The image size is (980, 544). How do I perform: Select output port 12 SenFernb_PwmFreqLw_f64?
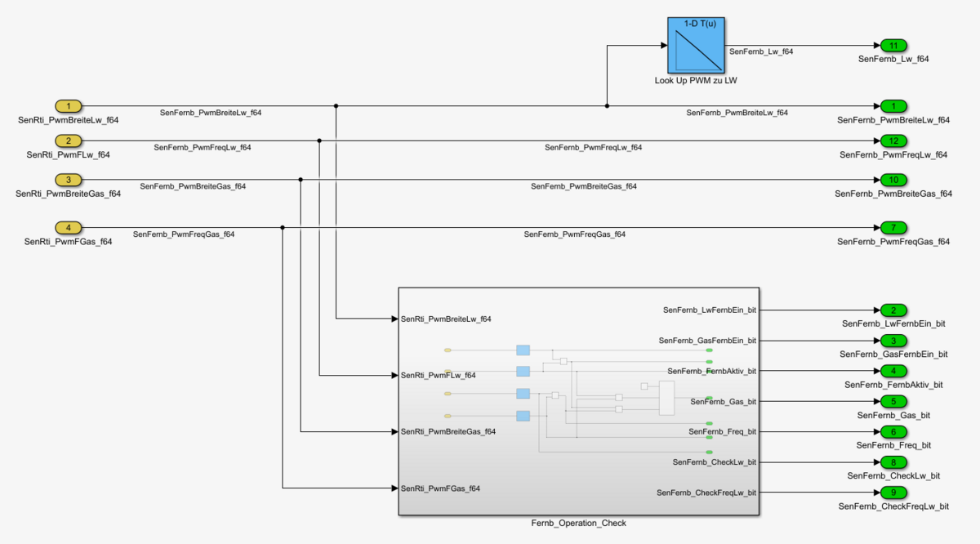point(893,140)
